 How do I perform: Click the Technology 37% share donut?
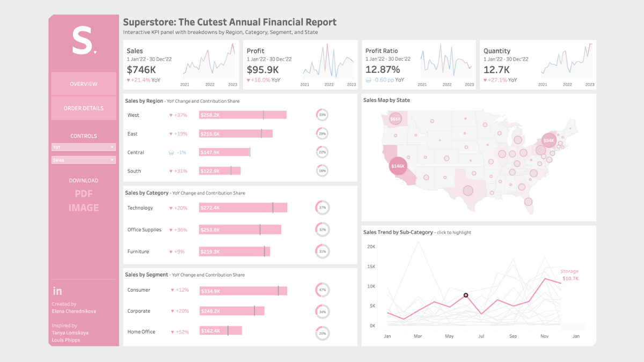pyautogui.click(x=322, y=208)
